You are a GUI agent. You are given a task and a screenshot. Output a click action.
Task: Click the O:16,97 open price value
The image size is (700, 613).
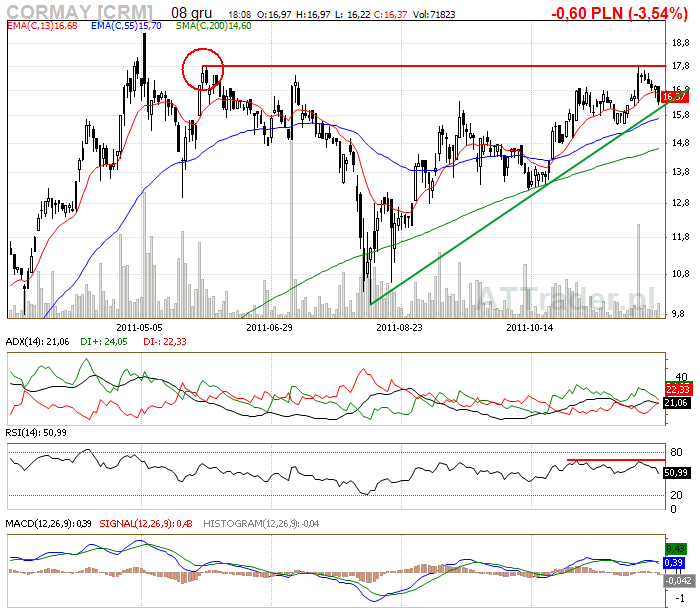click(274, 15)
